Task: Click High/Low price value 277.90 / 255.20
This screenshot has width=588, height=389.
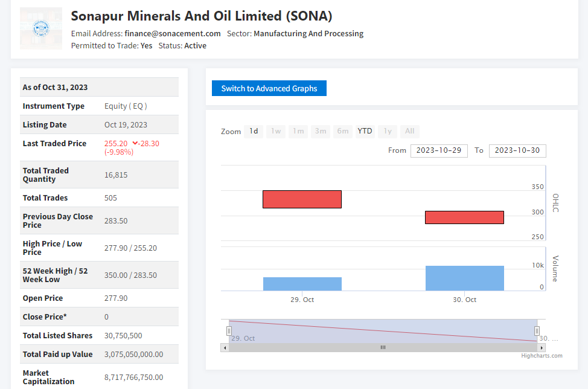Action: (x=130, y=248)
